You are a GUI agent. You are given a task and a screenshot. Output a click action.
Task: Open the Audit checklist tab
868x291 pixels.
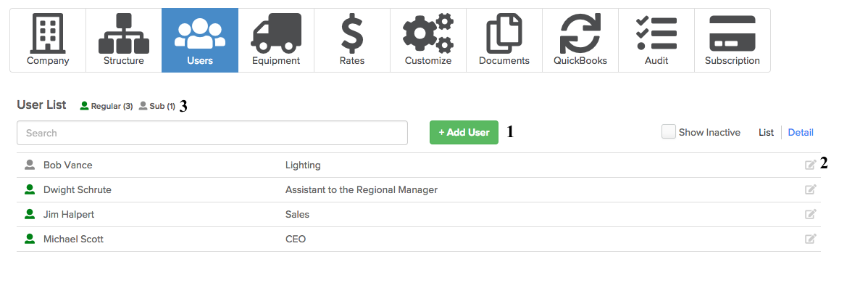[656, 41]
